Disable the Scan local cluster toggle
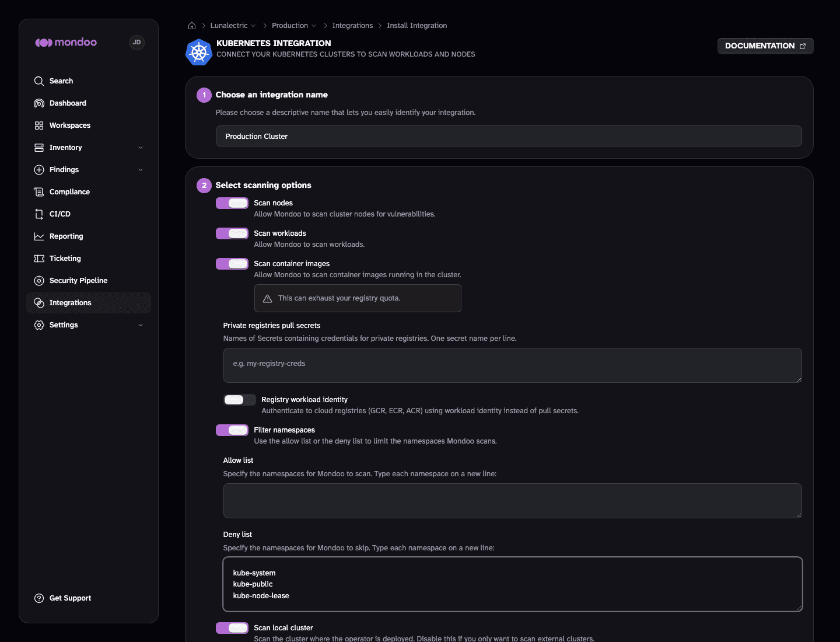This screenshot has width=840, height=642. pyautogui.click(x=232, y=628)
